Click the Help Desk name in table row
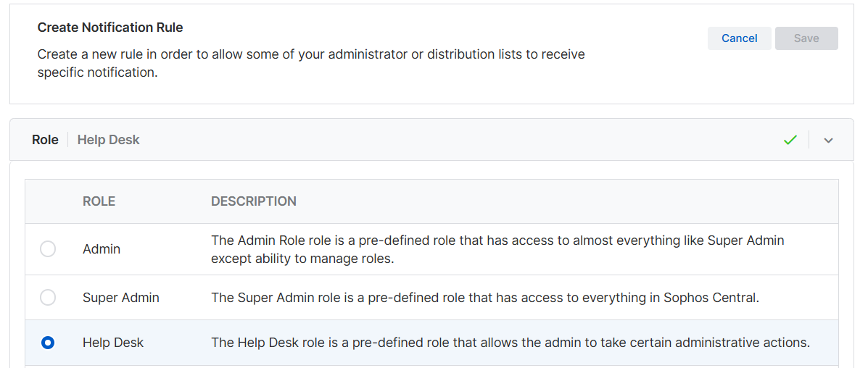The image size is (868, 368). 113,343
